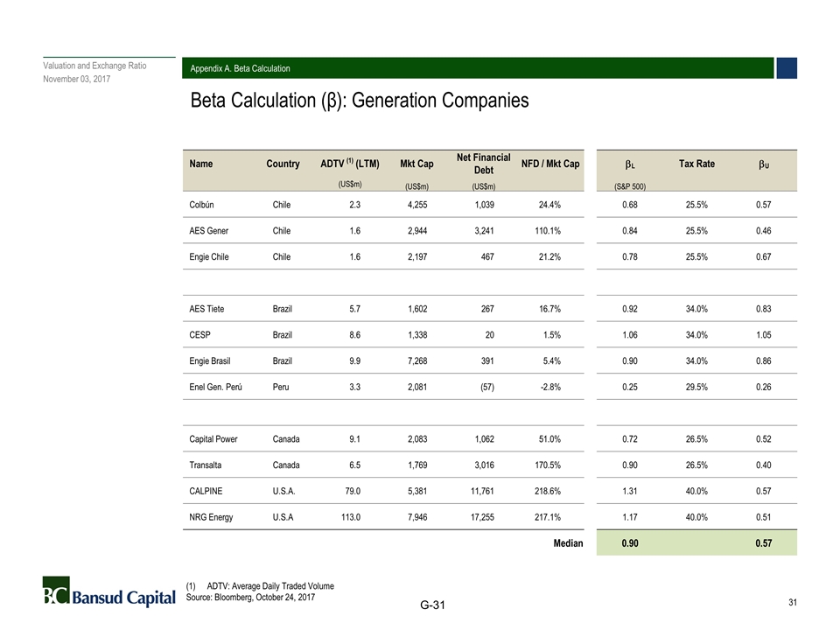The image size is (840, 630).
Task: Select the Enel Gen. Perú row label
Action: click(x=215, y=386)
